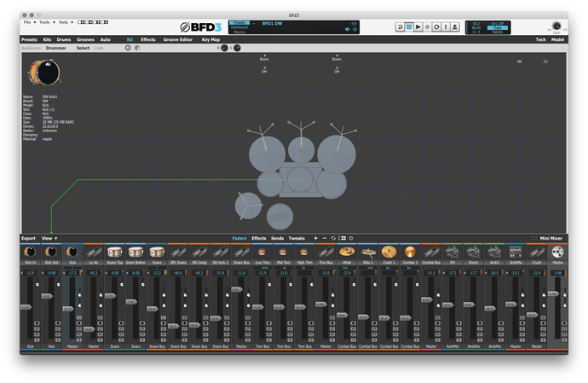Click the Kick In channel drum icon
588x383 pixels.
[x=30, y=252]
